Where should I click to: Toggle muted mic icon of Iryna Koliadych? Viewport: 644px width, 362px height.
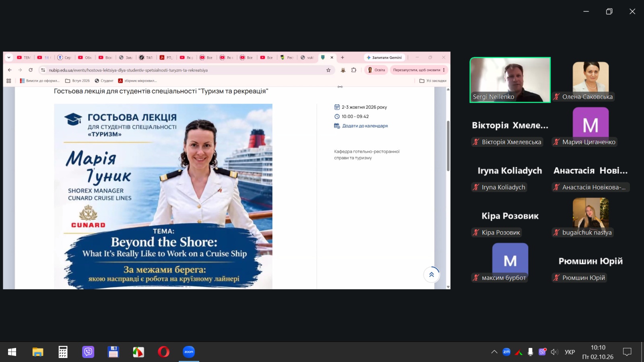click(476, 187)
